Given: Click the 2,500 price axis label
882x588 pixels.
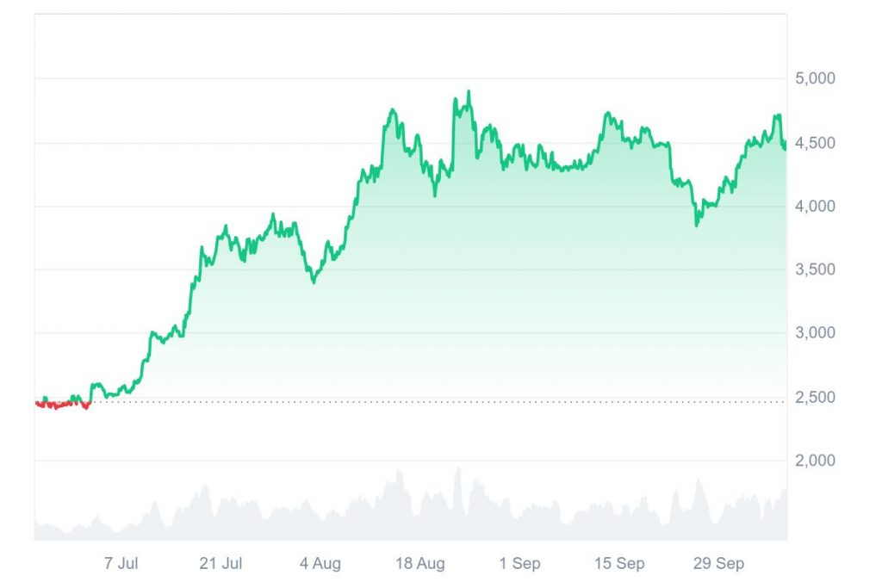Looking at the screenshot, I should point(816,398).
